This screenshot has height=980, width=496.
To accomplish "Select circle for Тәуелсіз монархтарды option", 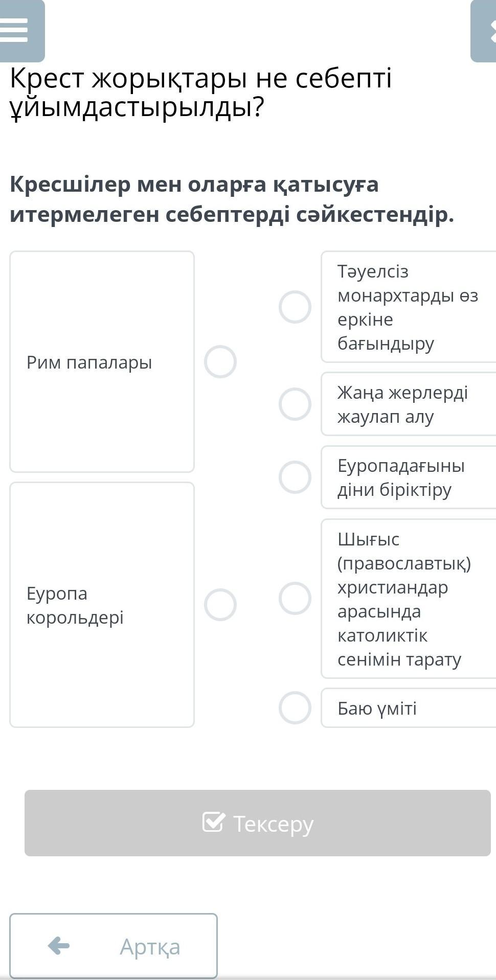I will tap(295, 307).
